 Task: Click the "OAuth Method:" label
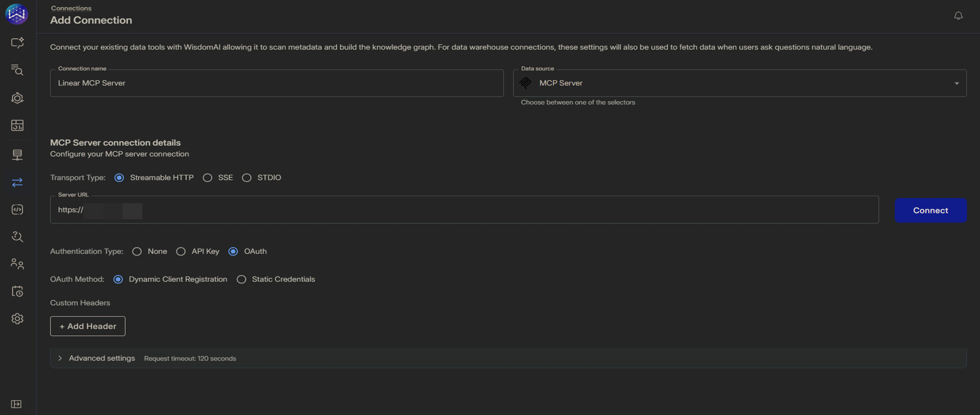click(x=77, y=279)
